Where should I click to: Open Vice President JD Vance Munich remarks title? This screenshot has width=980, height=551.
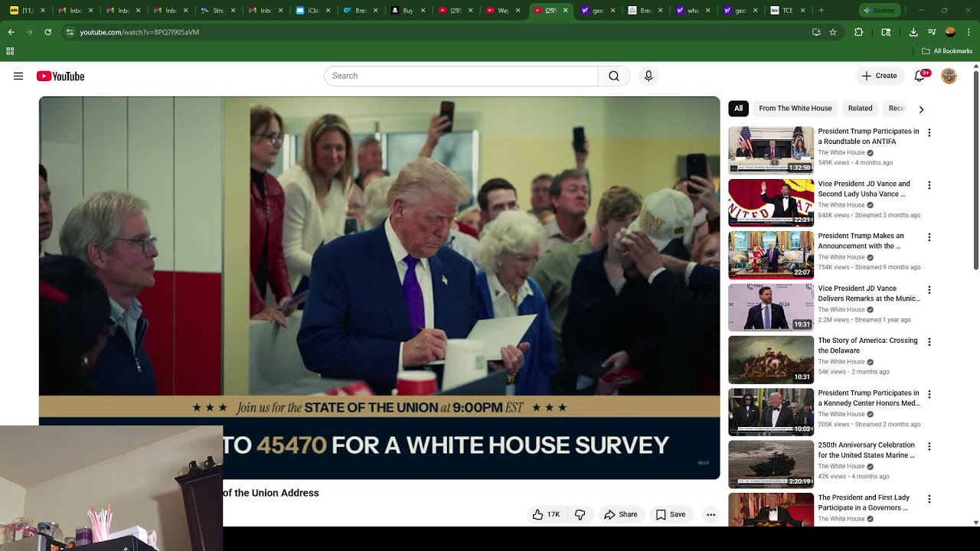[869, 294]
